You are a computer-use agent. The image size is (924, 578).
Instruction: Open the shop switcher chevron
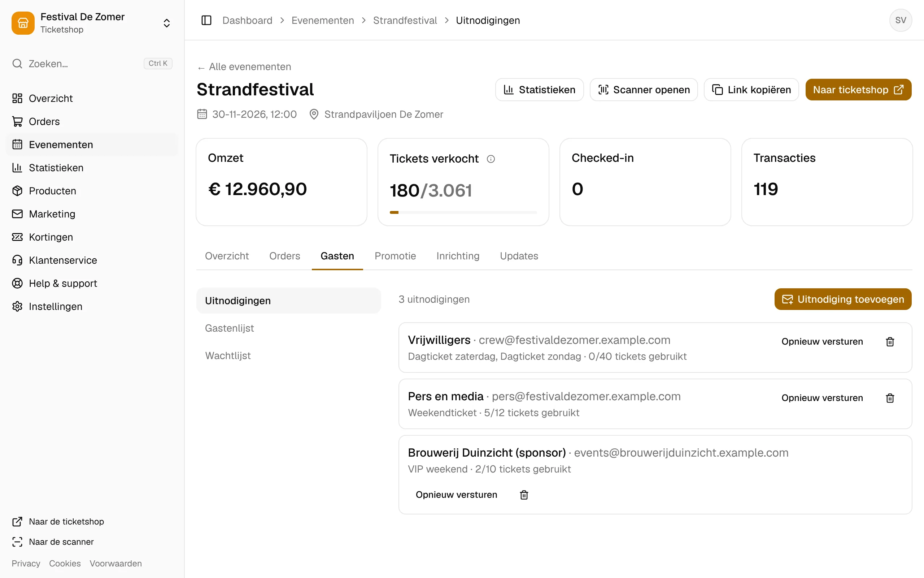[x=166, y=23]
